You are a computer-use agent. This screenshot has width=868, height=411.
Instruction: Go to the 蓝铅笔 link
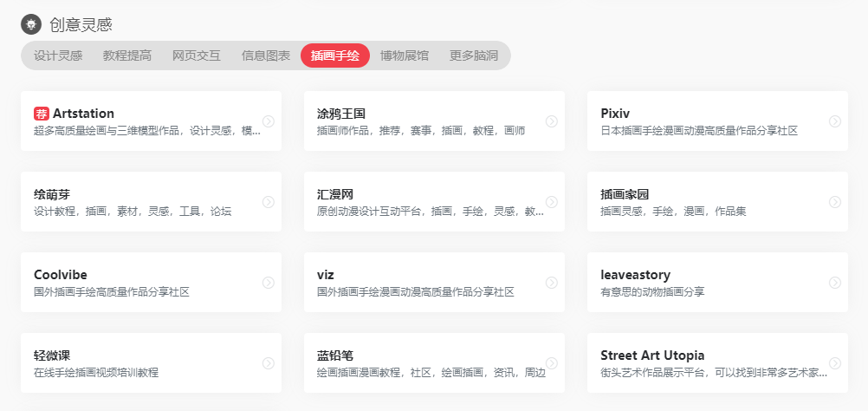pyautogui.click(x=335, y=356)
